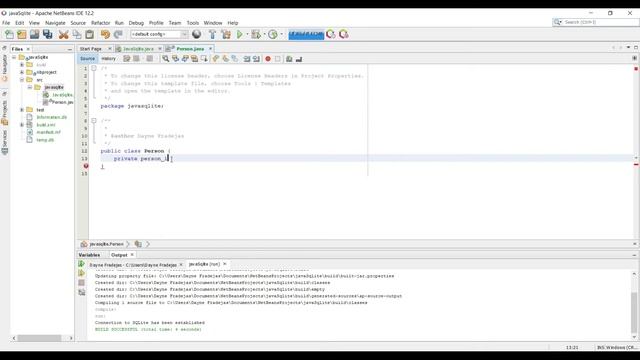Click the Save All toolbar icon
640x360 pixels.
[x=47, y=34]
